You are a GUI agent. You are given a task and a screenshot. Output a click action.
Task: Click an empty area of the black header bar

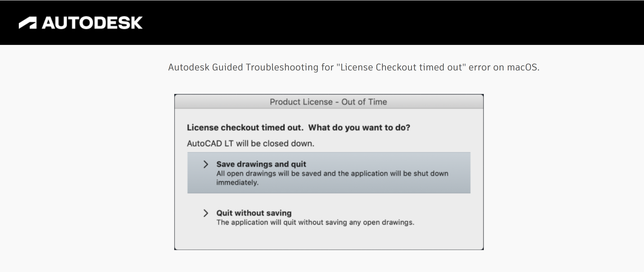pyautogui.click(x=375, y=23)
